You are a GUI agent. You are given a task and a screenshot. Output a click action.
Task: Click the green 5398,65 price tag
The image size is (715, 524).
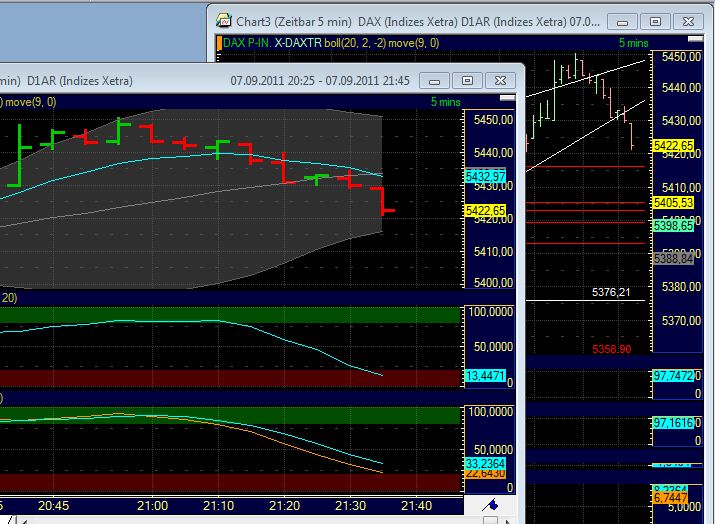(674, 225)
